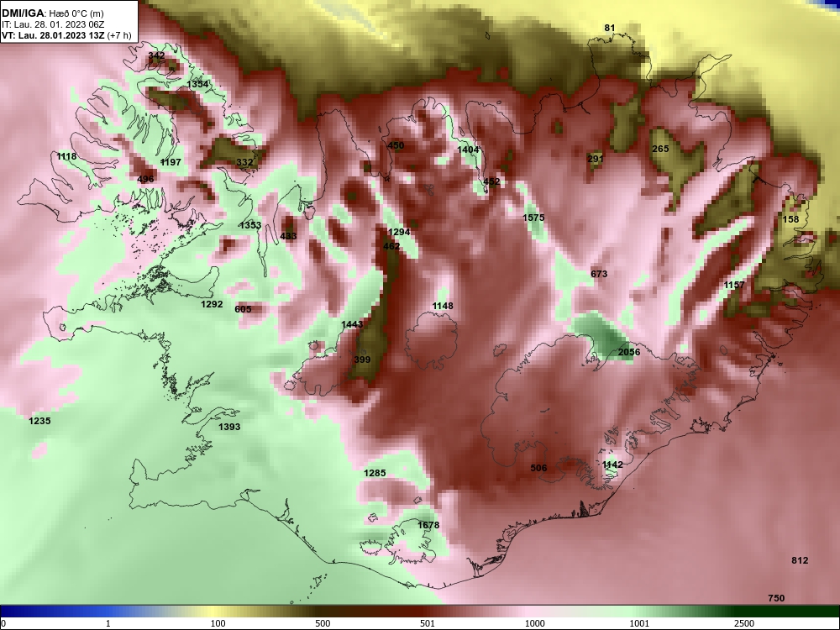The height and width of the screenshot is (630, 840).
Task: Select the map value 506
Action: click(539, 468)
